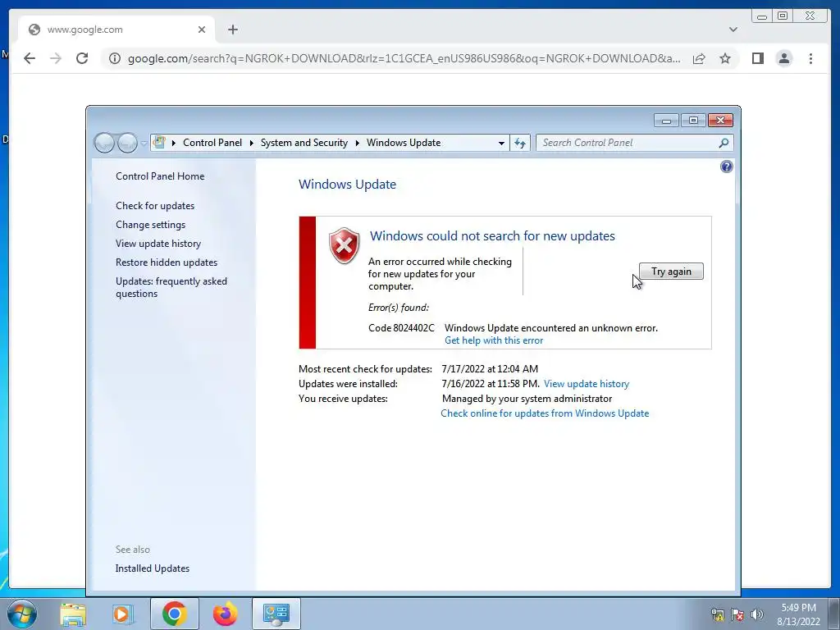Image resolution: width=840 pixels, height=630 pixels.
Task: Click the refresh button in Control Panel address bar
Action: (519, 143)
